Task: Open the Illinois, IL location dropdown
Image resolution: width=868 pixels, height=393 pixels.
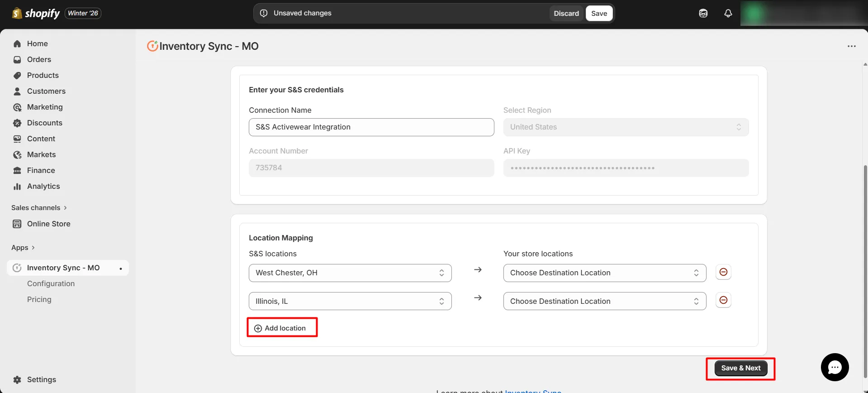Action: coord(350,301)
